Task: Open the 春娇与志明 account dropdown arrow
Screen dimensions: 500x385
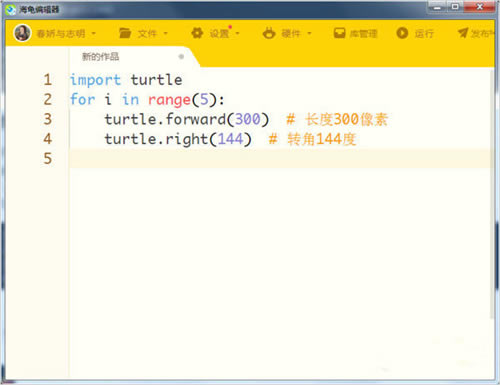Action: [x=94, y=33]
